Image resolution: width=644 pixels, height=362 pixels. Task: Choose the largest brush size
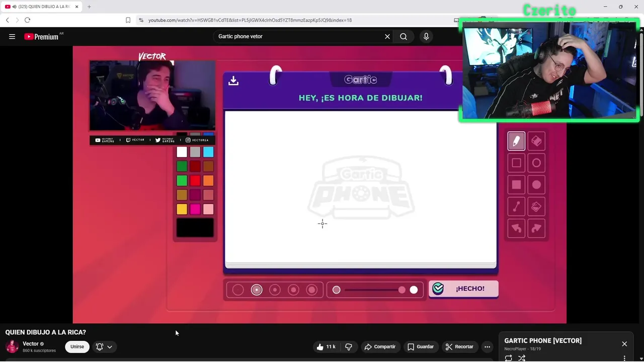(311, 290)
